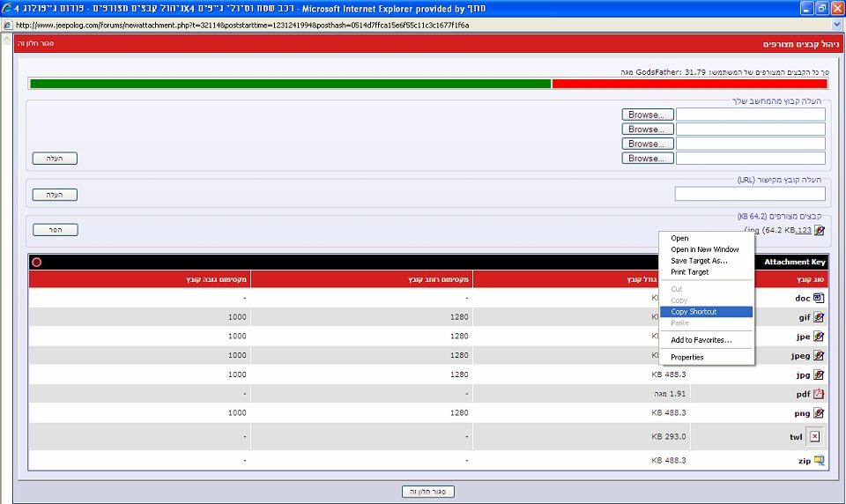This screenshot has width=846, height=504.
Task: Click the gif file type icon
Action: [818, 317]
